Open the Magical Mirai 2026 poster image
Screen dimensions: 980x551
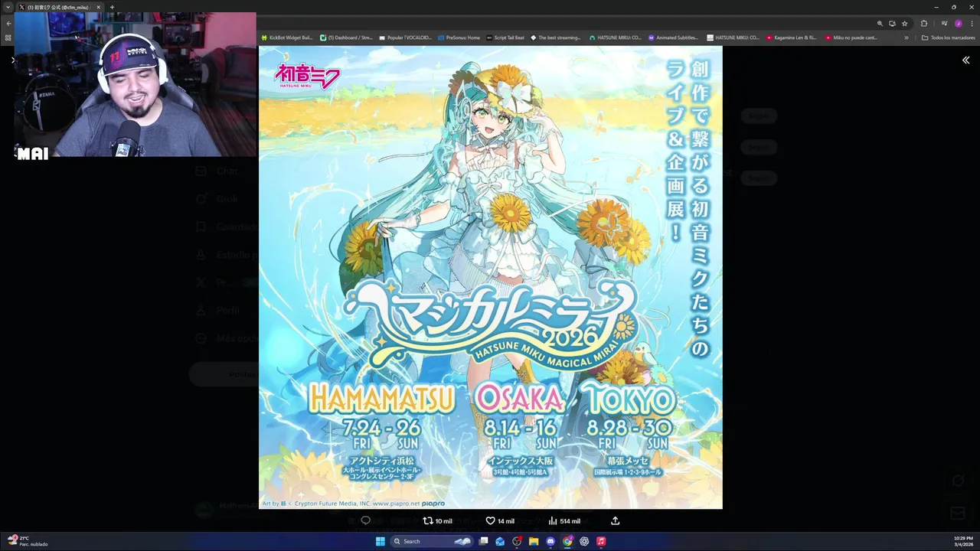pyautogui.click(x=490, y=277)
